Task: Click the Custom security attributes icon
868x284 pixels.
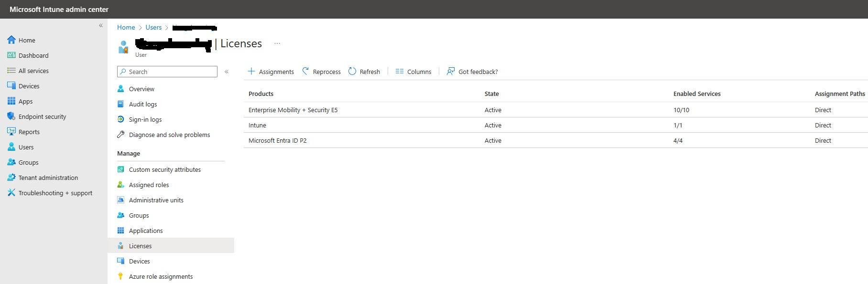Action: coord(121,169)
